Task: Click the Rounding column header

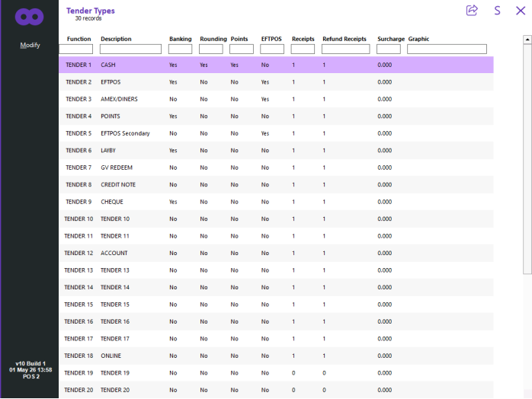Action: tap(213, 39)
